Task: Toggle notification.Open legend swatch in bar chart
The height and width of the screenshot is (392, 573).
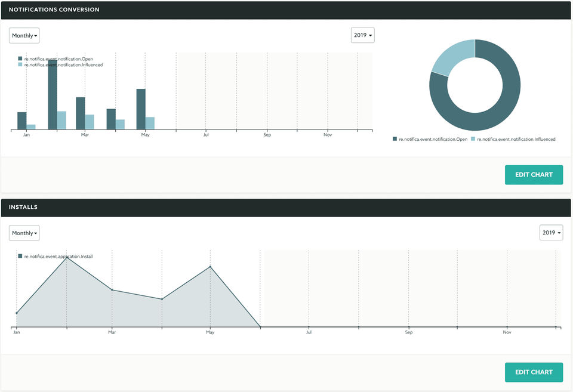Action: coord(20,58)
